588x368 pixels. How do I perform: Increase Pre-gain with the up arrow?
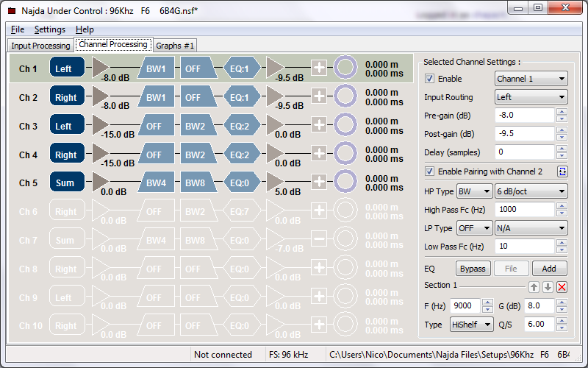pyautogui.click(x=562, y=112)
